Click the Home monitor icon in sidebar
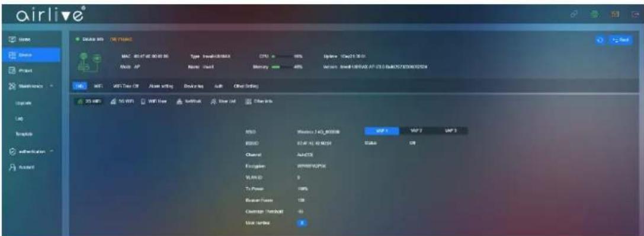The height and width of the screenshot is (236, 644). (12, 40)
